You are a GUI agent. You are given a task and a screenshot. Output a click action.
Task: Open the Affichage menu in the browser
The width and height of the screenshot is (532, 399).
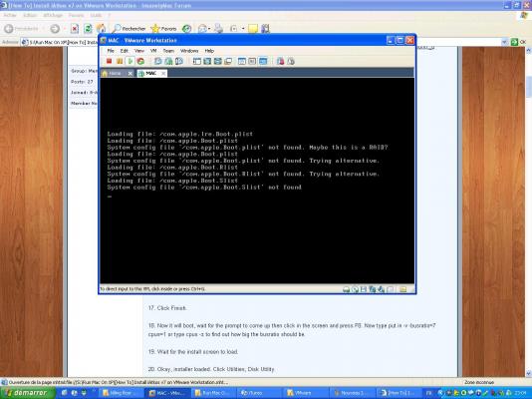pos(53,15)
